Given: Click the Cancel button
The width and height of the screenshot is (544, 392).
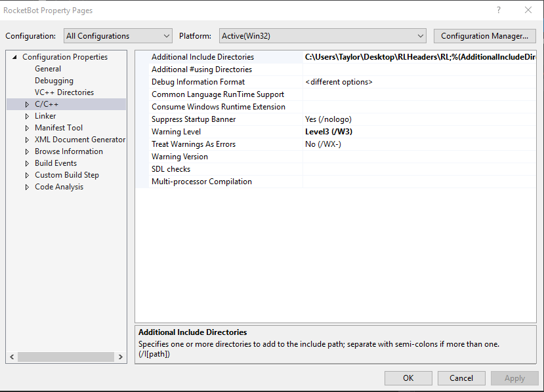Looking at the screenshot, I should (x=461, y=378).
